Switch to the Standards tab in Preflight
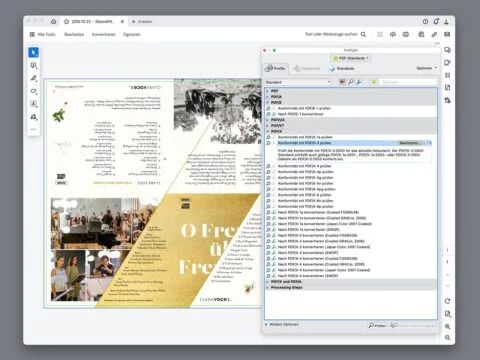 [342, 68]
